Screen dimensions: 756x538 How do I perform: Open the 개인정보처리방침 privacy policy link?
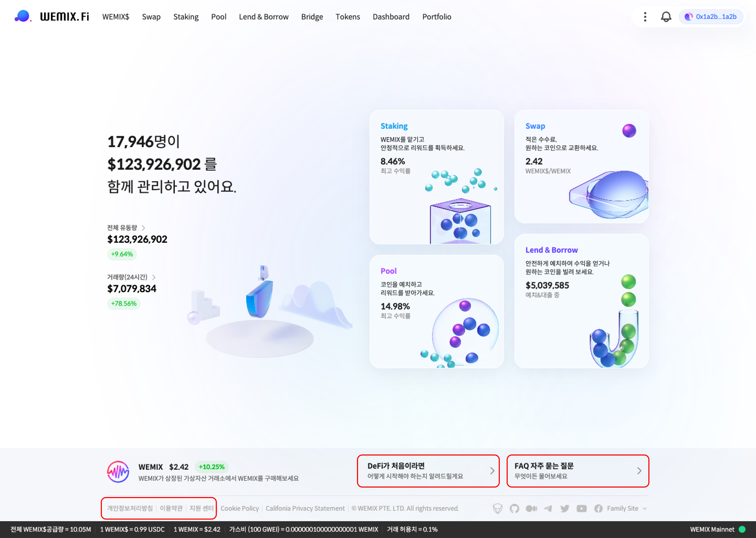coord(130,508)
